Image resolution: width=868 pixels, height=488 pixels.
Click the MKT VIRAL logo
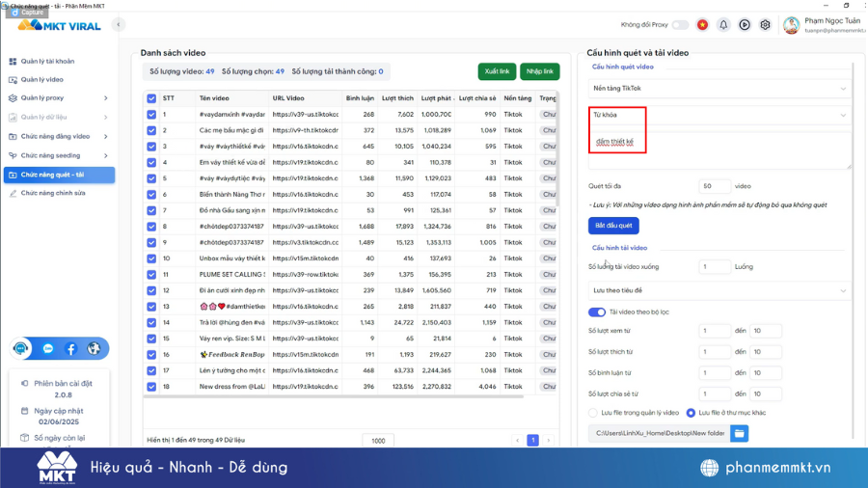pos(59,25)
